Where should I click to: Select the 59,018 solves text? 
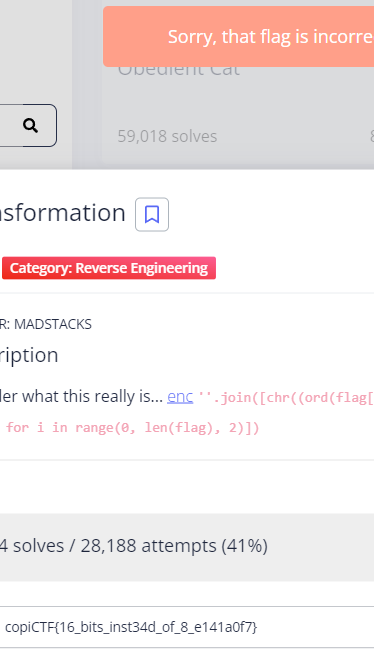[x=167, y=136]
